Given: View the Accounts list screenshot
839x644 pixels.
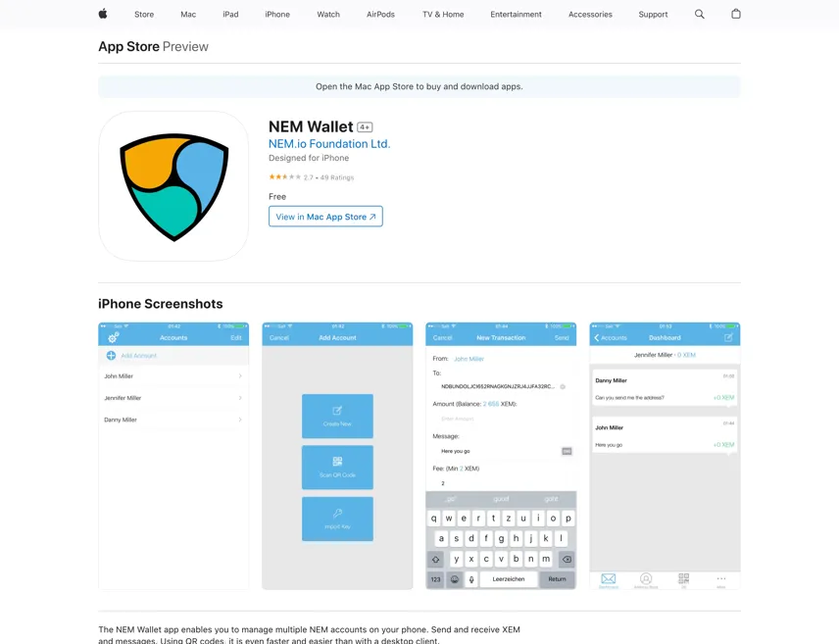Looking at the screenshot, I should [173, 456].
